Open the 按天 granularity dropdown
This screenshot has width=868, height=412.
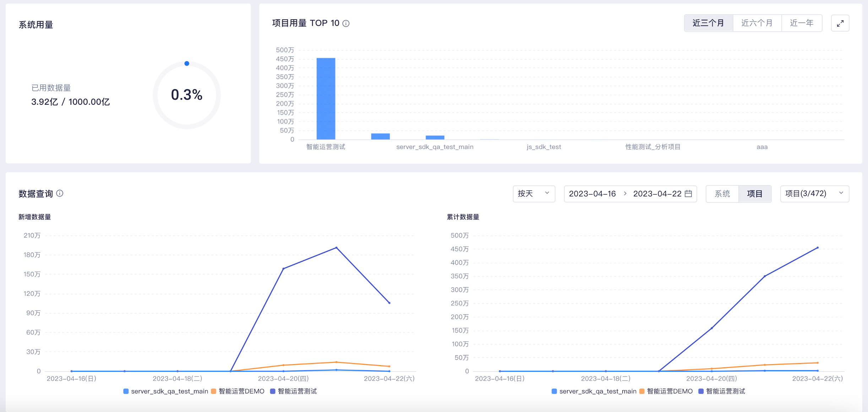pos(534,194)
